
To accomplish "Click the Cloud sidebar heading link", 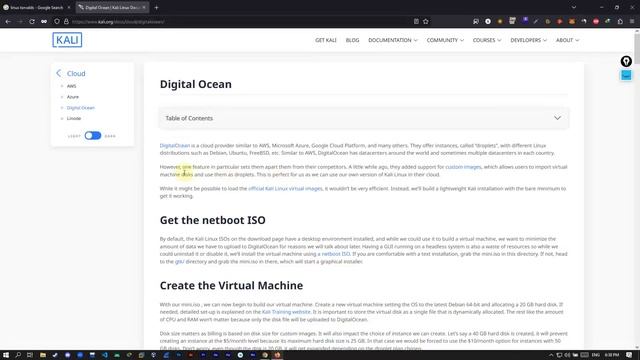I will [76, 73].
